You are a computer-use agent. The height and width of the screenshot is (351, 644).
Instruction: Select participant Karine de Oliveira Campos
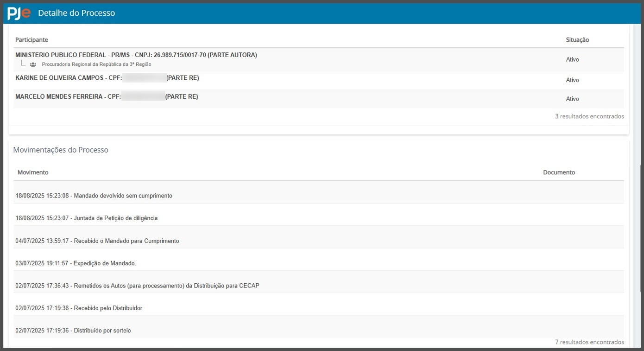[x=68, y=78]
